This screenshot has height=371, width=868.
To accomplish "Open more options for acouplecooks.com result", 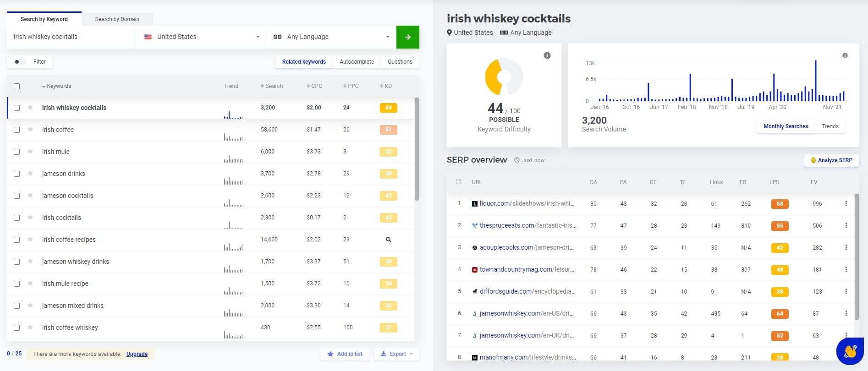I will pos(846,247).
